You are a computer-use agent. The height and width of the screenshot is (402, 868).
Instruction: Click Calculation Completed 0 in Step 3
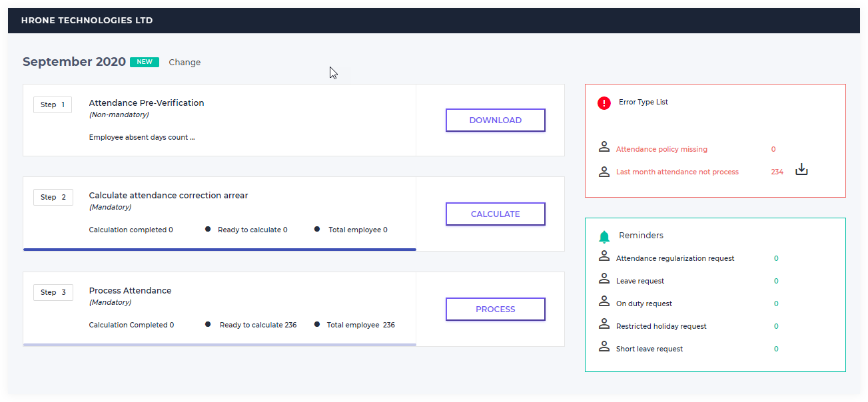pyautogui.click(x=132, y=325)
